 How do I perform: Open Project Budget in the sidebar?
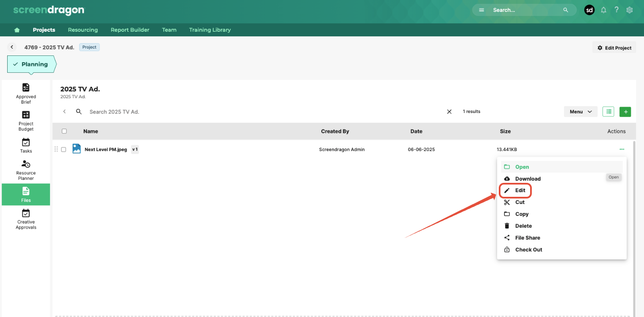tap(26, 121)
